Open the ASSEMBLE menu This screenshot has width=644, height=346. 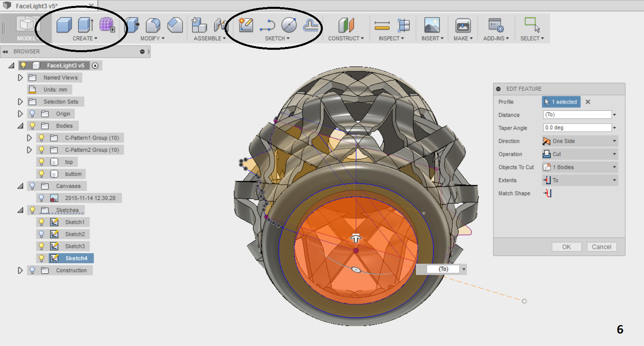tap(210, 38)
